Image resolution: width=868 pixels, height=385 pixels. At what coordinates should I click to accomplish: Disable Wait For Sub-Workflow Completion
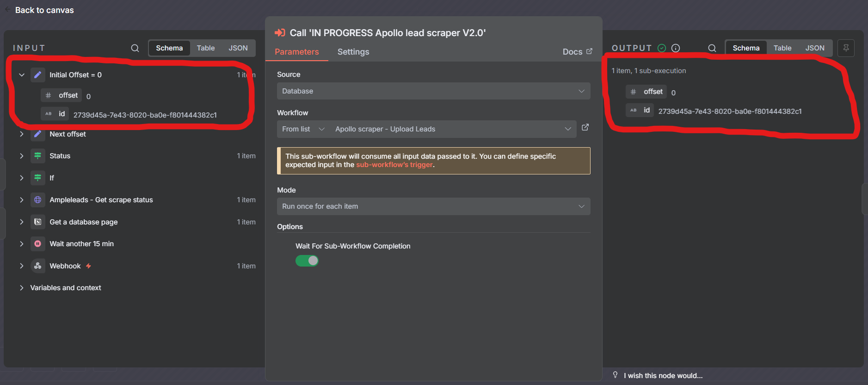pyautogui.click(x=307, y=261)
